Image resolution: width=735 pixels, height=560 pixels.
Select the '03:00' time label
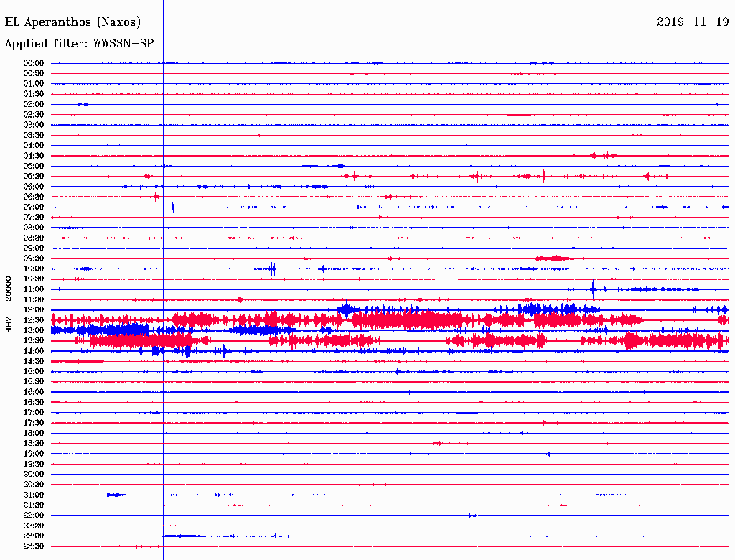coord(34,125)
